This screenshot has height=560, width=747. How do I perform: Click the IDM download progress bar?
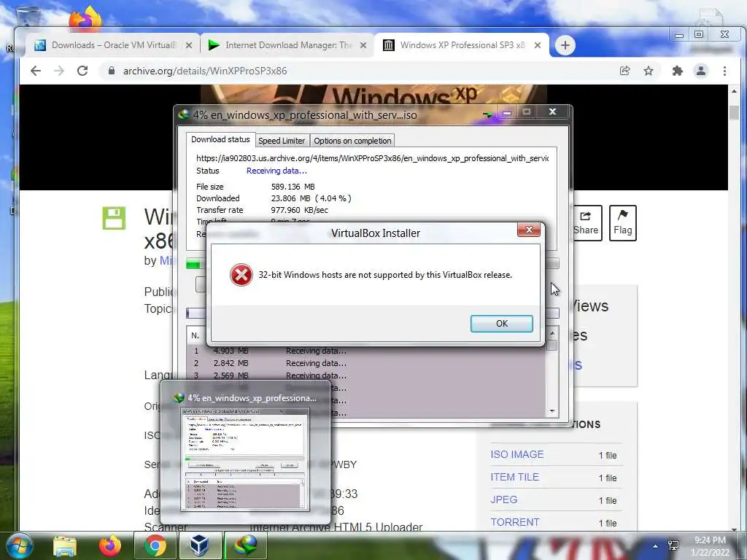[x=373, y=264]
